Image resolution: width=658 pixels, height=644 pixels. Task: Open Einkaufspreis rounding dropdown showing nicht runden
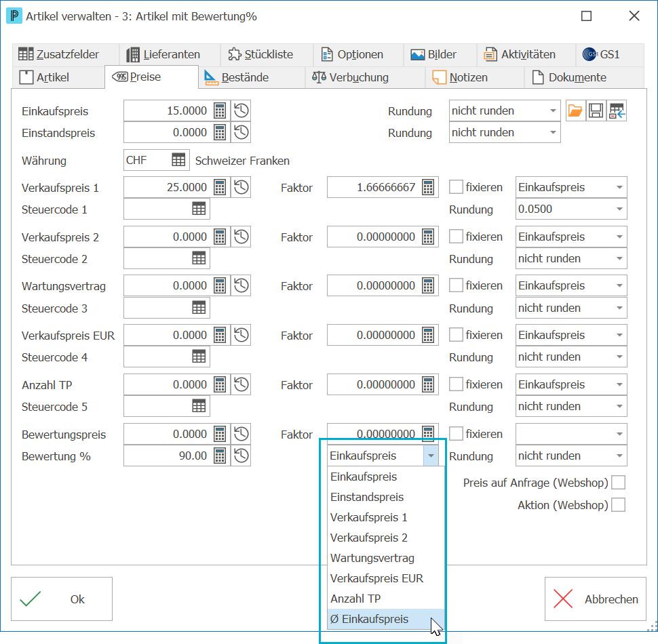pyautogui.click(x=505, y=110)
